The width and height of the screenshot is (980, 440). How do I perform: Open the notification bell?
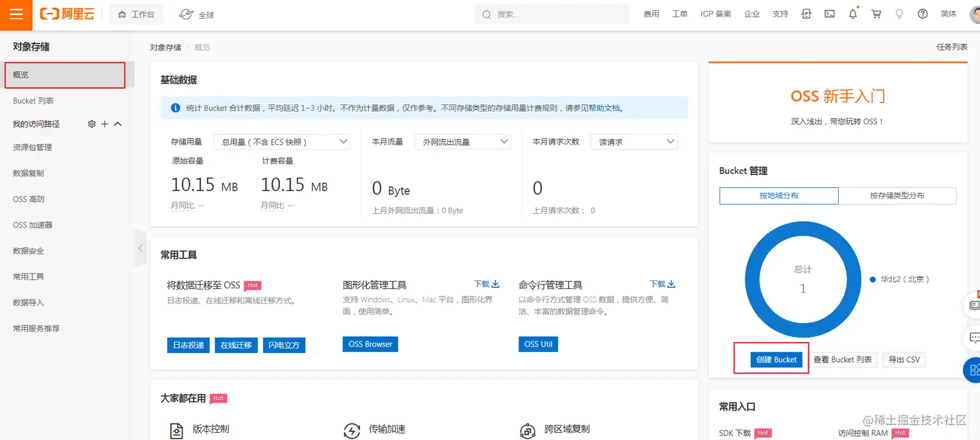click(x=853, y=14)
